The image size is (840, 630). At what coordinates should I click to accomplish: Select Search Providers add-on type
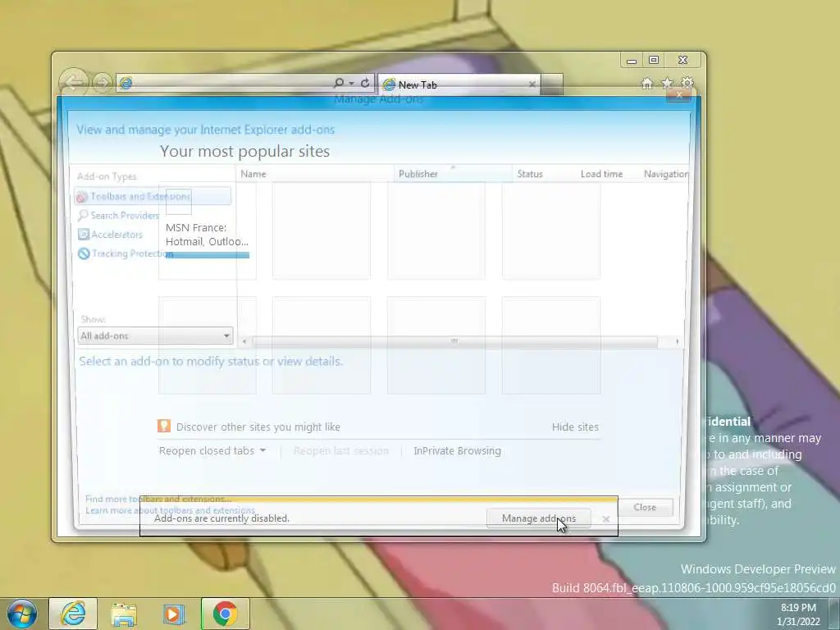pos(119,216)
